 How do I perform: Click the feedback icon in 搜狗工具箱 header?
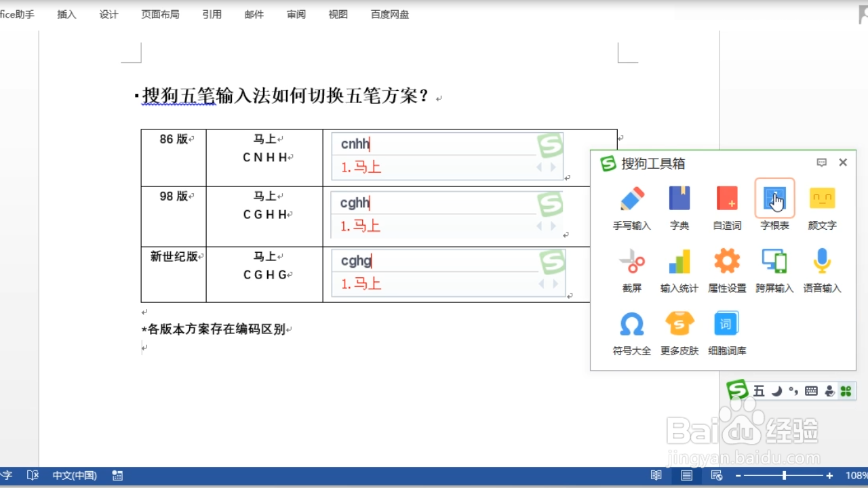822,163
